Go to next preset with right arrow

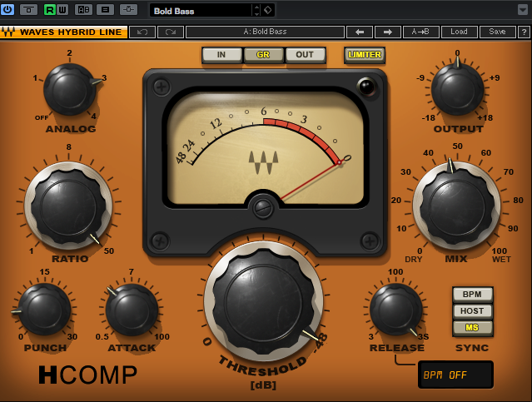tap(387, 32)
